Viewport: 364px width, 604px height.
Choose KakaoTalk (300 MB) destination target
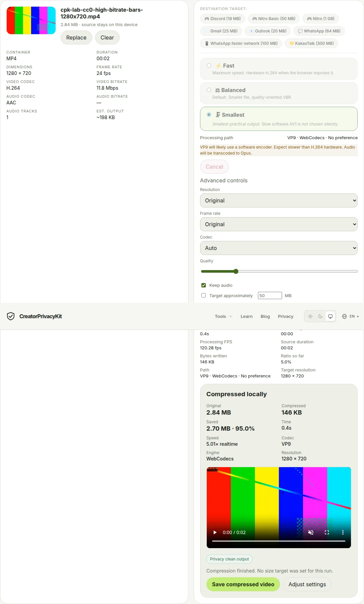pos(311,44)
